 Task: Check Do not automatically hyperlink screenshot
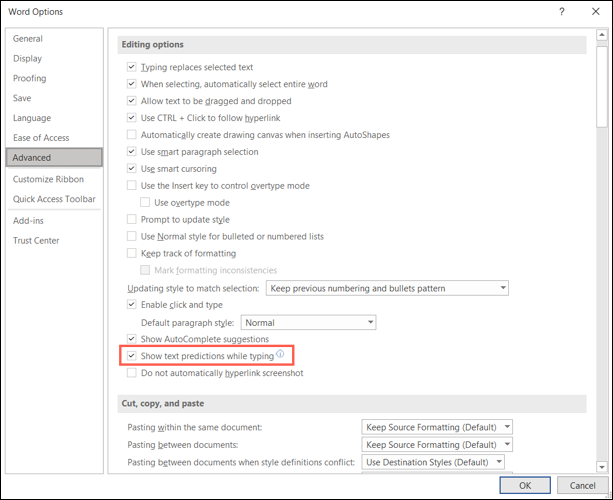coord(133,373)
